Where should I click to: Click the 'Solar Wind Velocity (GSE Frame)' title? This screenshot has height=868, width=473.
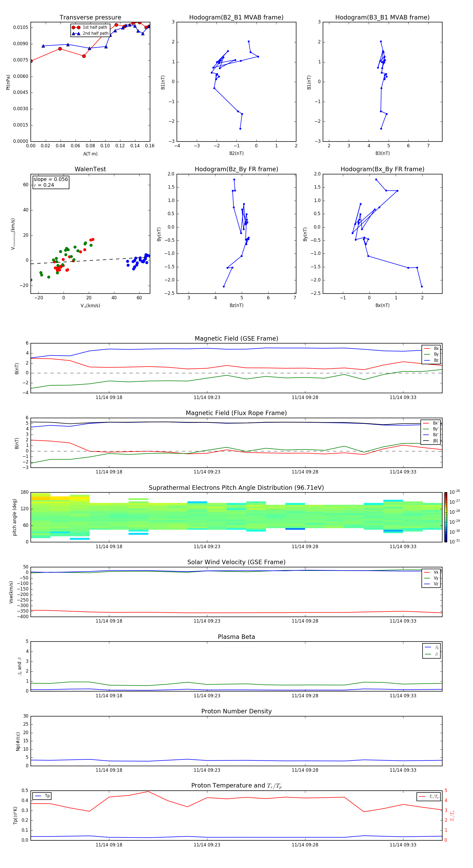(x=236, y=562)
